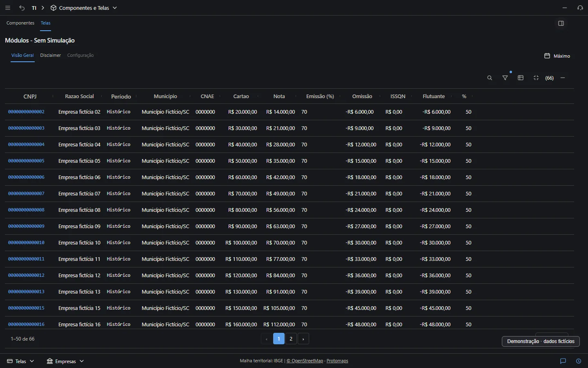Image resolution: width=588 pixels, height=368 pixels.
Task: Open the table filter funnel
Action: pos(505,78)
